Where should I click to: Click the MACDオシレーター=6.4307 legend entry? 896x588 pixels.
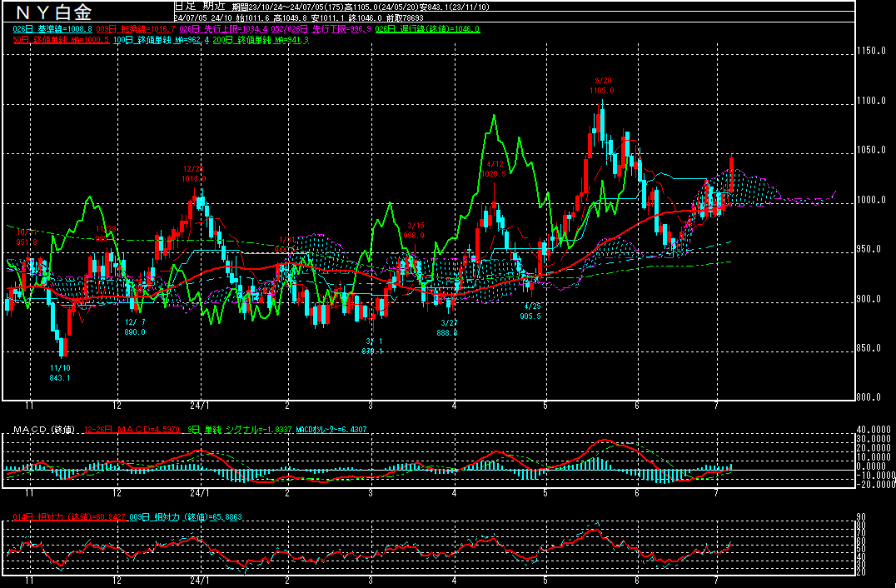click(x=331, y=430)
